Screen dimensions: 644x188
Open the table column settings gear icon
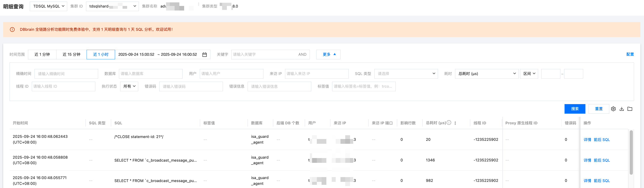coord(613,109)
